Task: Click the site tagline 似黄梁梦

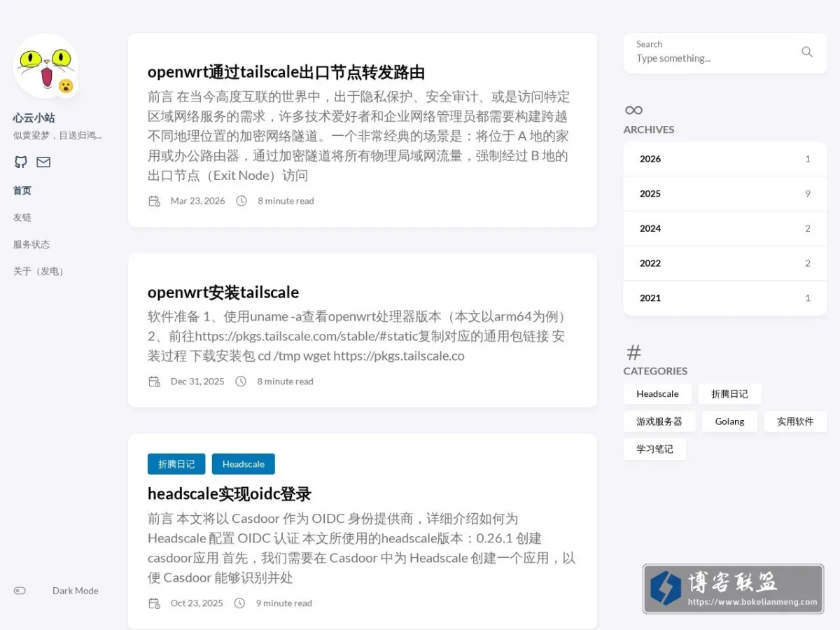Action: coord(57,136)
